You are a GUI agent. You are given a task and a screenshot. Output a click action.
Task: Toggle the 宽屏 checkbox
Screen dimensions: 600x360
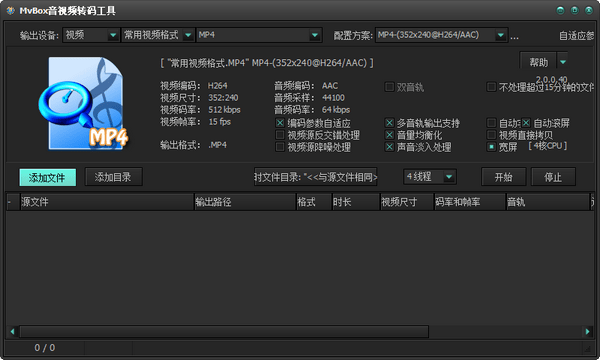[x=491, y=147]
